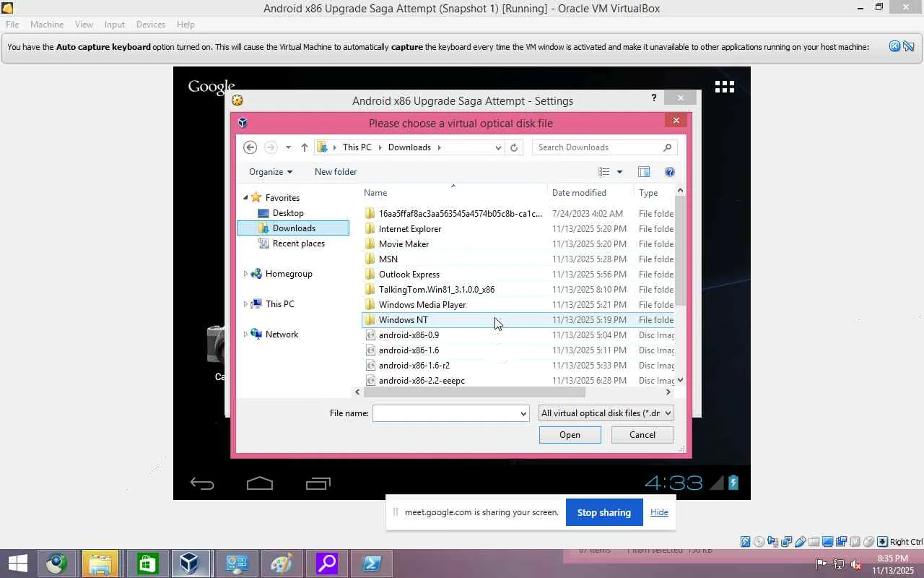Click the mouse integration status indicator
924x578 pixels.
point(869,542)
